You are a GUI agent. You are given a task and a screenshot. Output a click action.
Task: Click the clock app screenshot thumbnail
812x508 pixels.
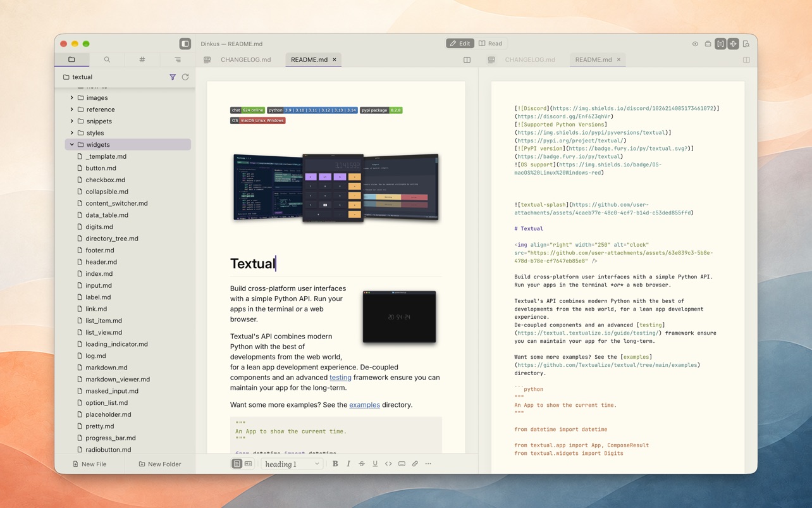click(399, 317)
